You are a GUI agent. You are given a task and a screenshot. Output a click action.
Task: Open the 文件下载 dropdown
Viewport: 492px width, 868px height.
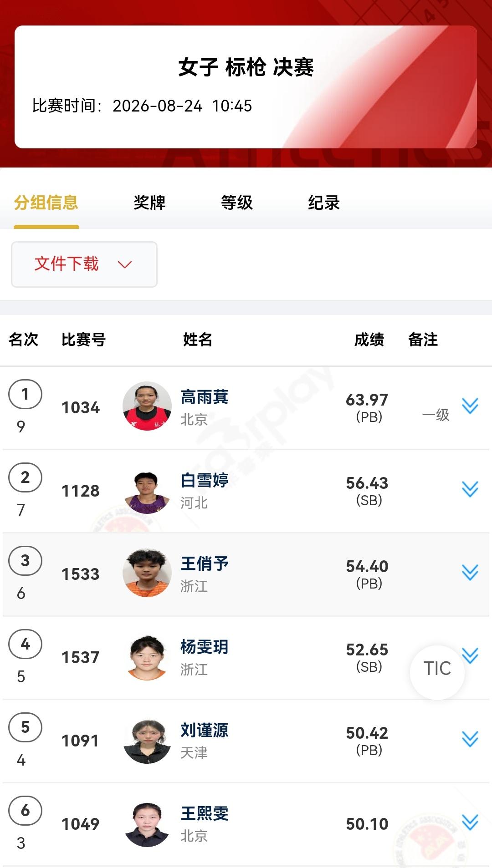[x=84, y=264]
